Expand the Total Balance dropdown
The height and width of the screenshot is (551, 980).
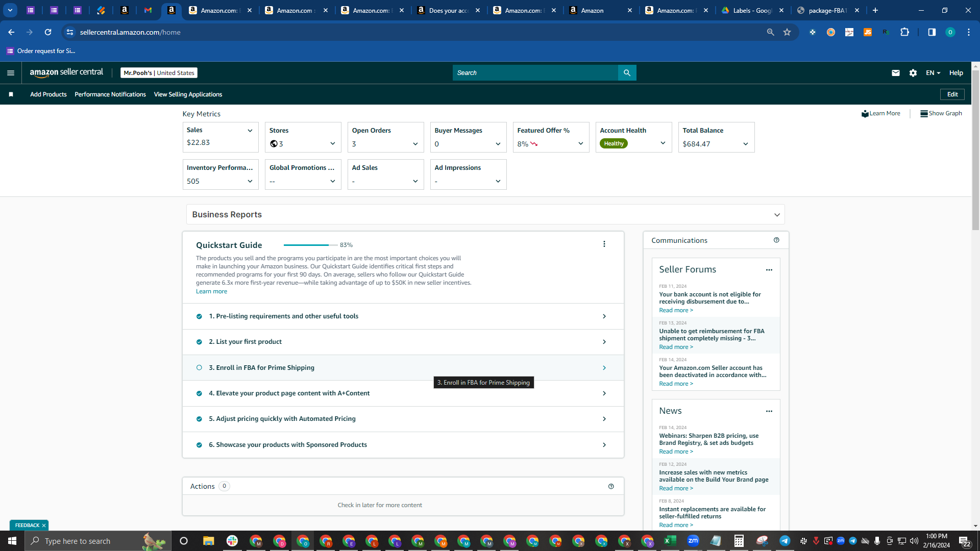point(746,144)
